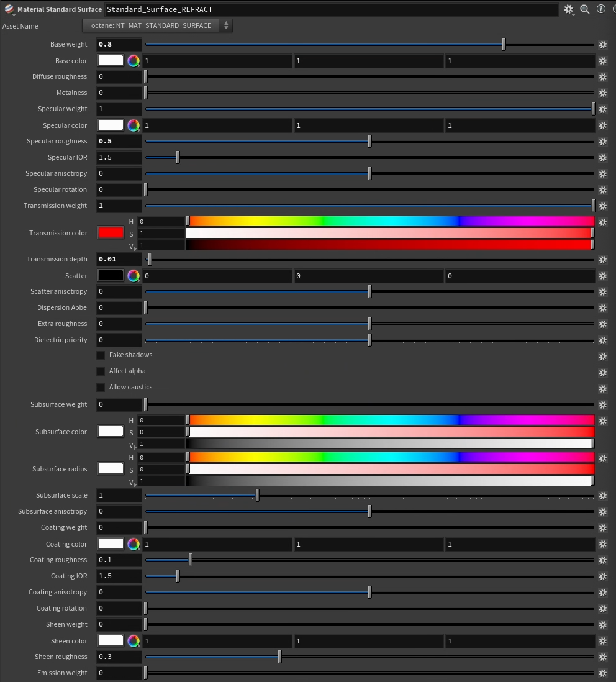Click the gear icon for Base color
Image resolution: width=616 pixels, height=682 pixels.
[x=602, y=61]
